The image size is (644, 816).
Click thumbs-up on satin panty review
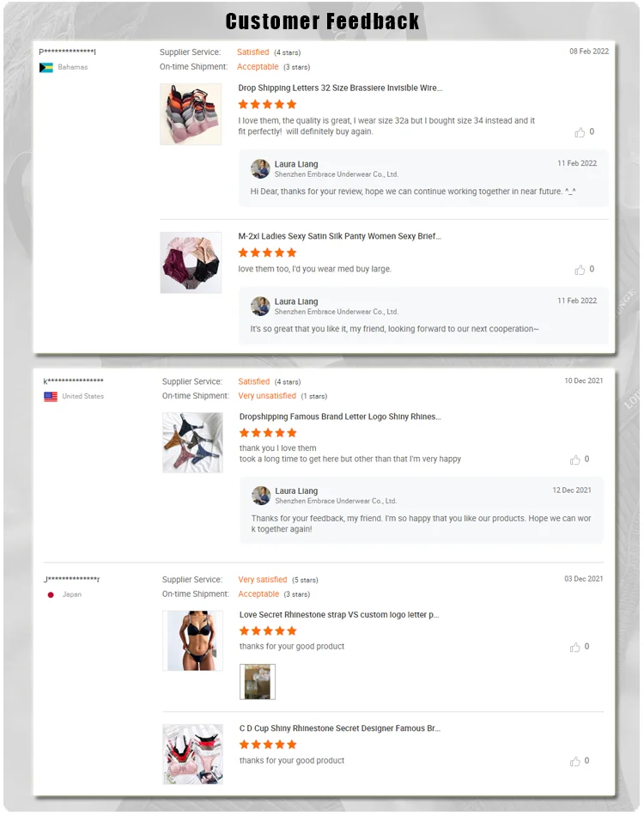click(580, 270)
